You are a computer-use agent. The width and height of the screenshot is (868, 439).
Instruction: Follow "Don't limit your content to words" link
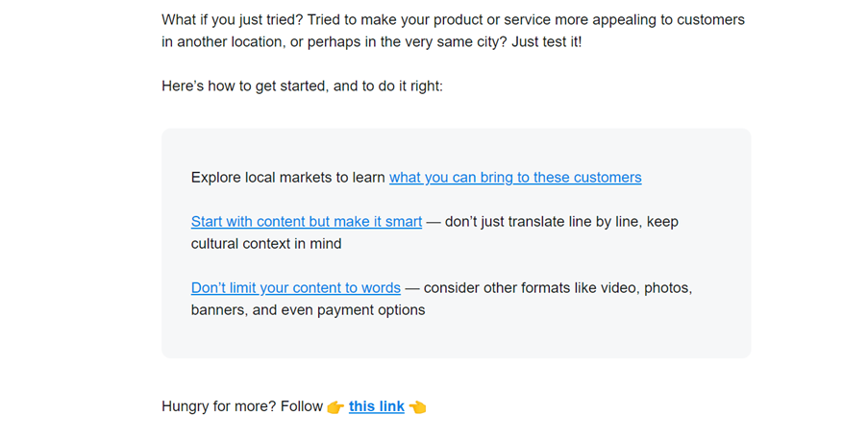(x=295, y=287)
